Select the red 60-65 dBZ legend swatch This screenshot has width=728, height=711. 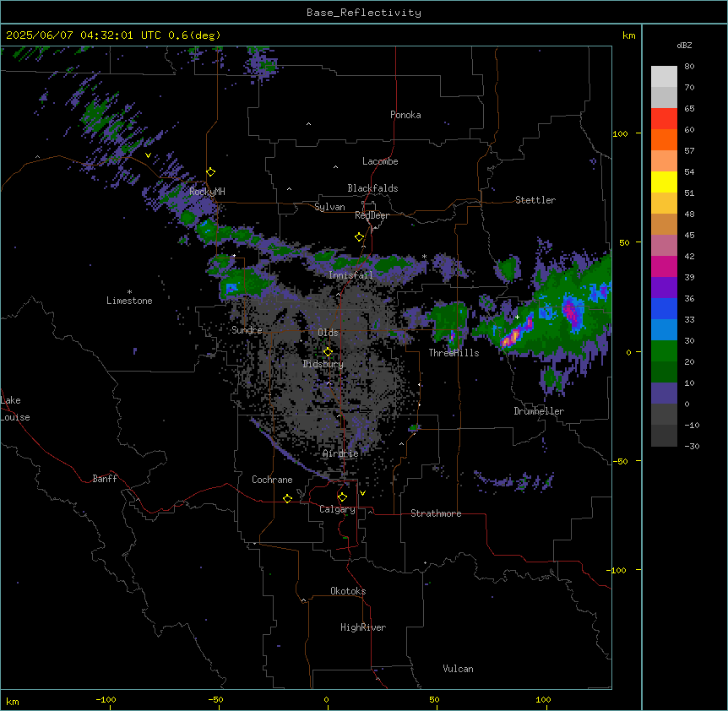point(664,119)
